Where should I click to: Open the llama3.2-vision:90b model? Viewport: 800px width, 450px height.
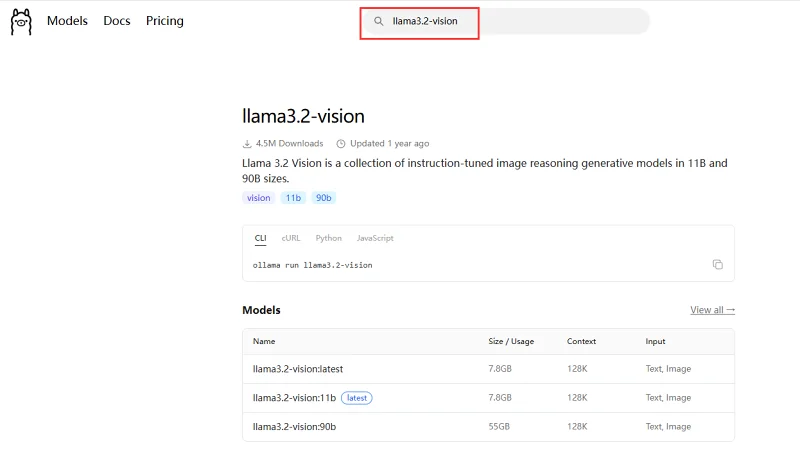(294, 427)
